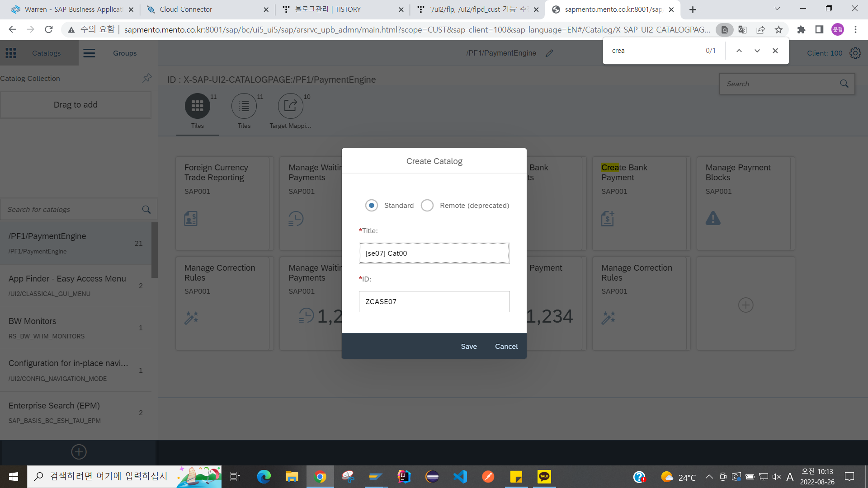Reload the page

pyautogui.click(x=48, y=29)
